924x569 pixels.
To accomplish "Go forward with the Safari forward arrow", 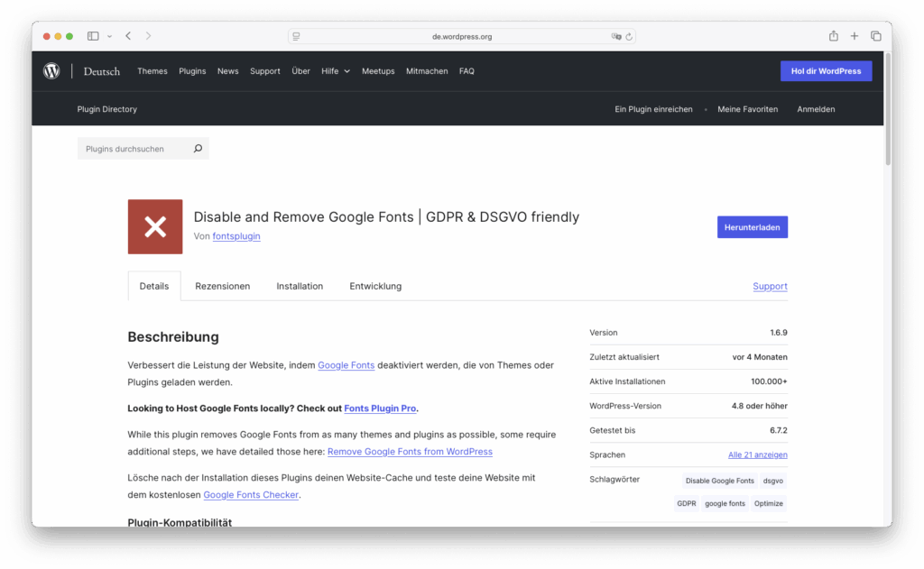I will [x=148, y=36].
